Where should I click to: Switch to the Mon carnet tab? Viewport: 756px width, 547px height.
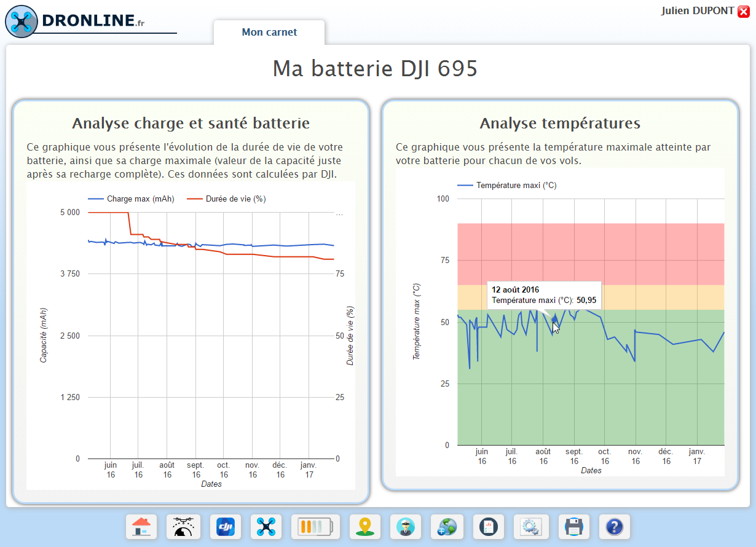(x=269, y=32)
